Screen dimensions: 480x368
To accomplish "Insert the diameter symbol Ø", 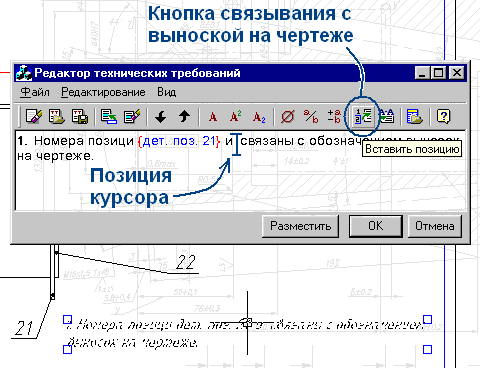I will tap(287, 117).
